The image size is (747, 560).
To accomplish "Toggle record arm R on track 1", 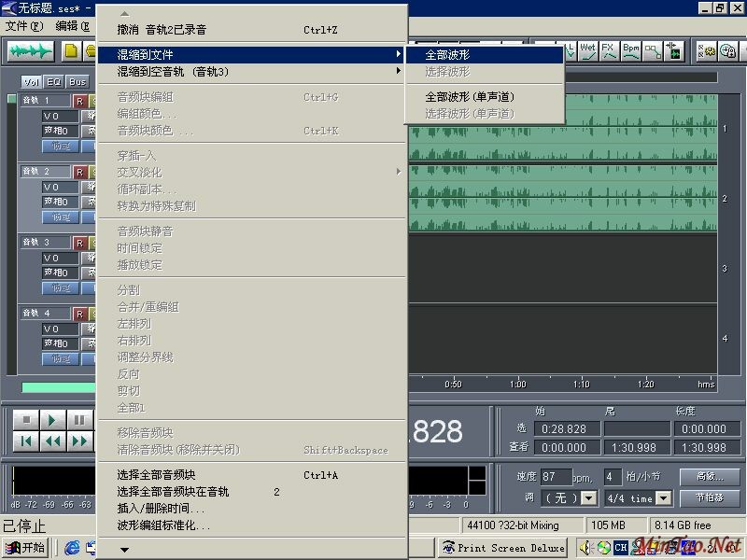I will (80, 100).
